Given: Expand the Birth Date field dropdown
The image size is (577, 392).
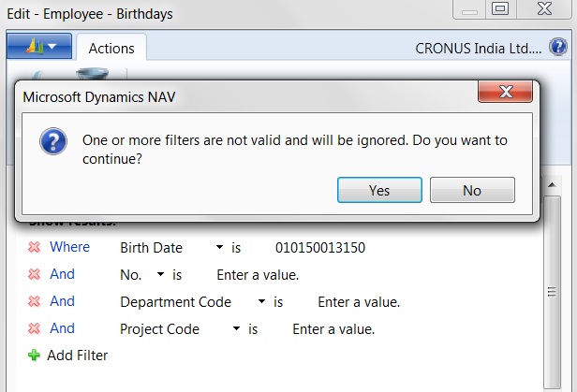Looking at the screenshot, I should point(219,247).
